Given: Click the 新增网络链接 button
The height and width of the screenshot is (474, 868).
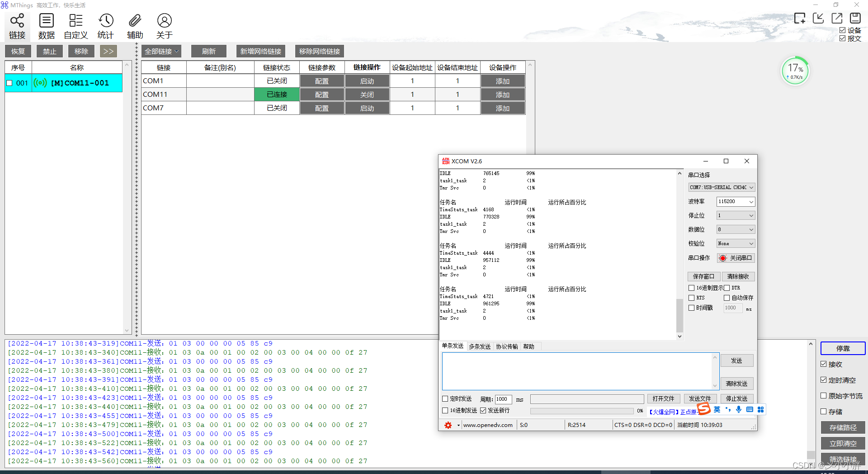Looking at the screenshot, I should (x=261, y=51).
